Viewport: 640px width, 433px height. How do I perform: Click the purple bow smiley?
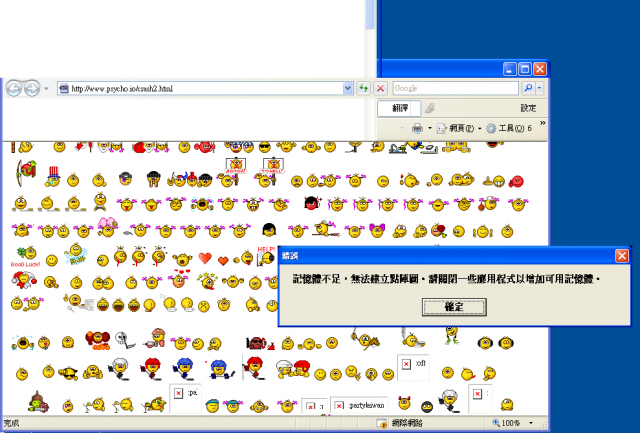click(377, 231)
